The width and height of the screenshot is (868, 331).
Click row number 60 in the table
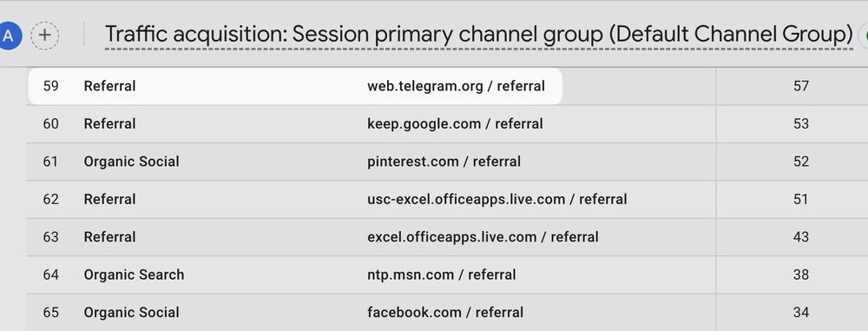pyautogui.click(x=51, y=123)
